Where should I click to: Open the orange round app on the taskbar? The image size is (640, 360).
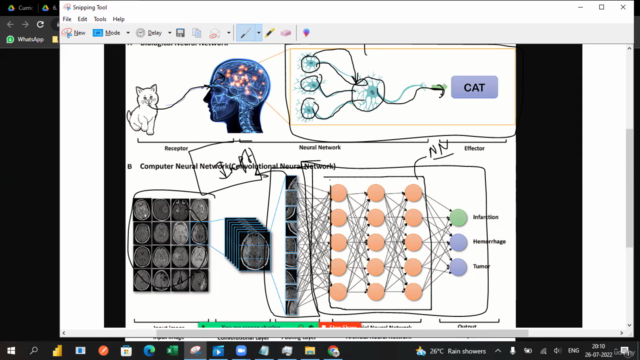point(103,351)
